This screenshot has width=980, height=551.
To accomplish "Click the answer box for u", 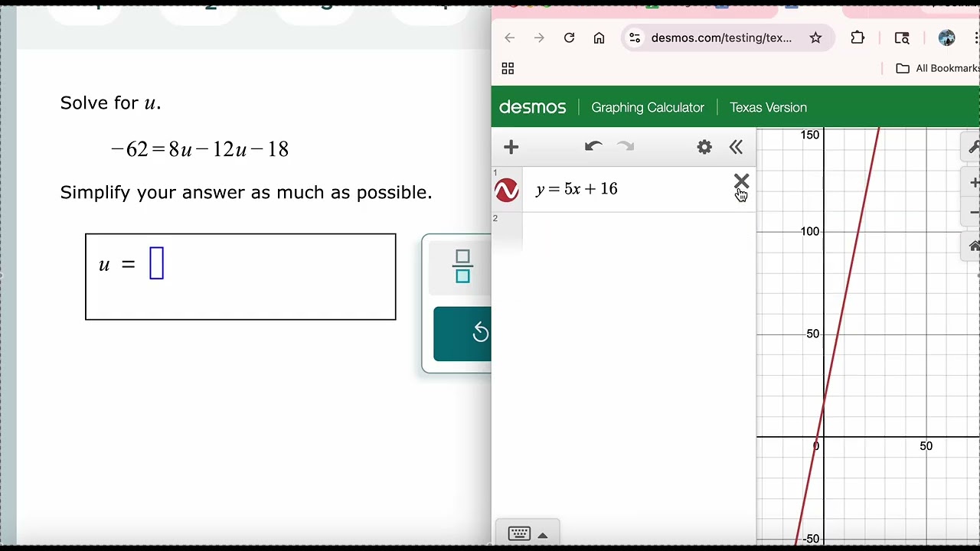I will (x=156, y=263).
